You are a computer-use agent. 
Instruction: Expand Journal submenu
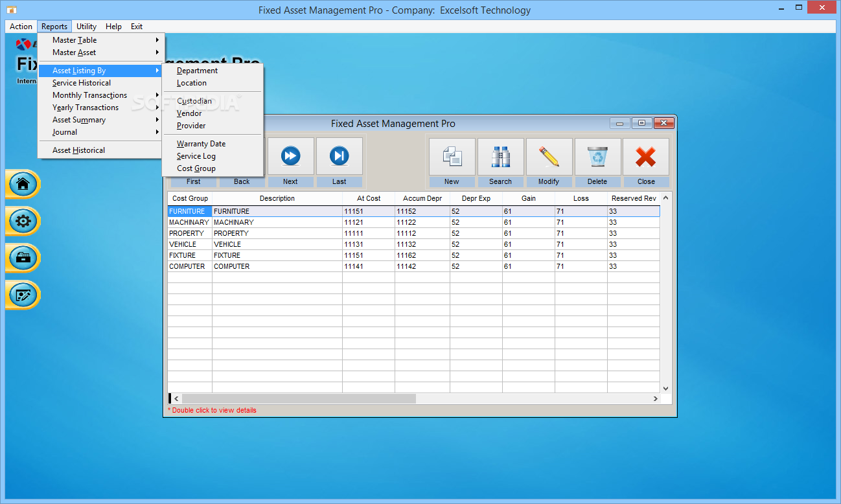pos(100,132)
